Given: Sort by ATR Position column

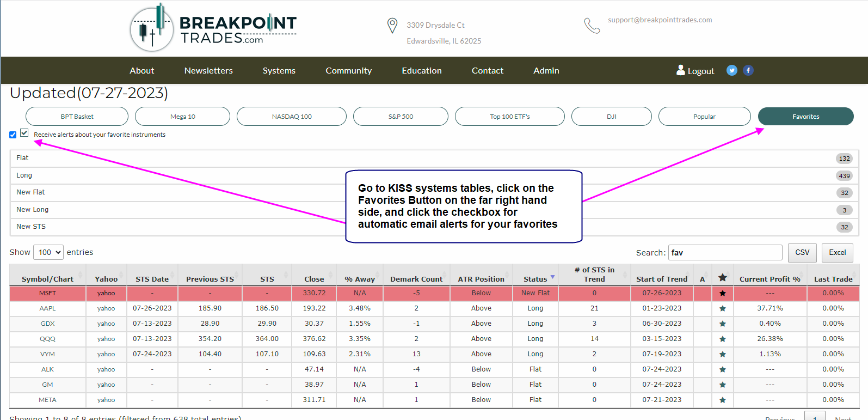Looking at the screenshot, I should 481,279.
